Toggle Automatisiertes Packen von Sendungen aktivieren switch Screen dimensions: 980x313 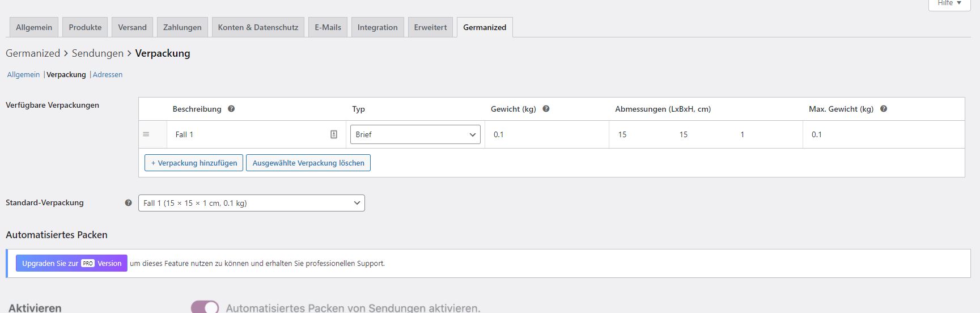pyautogui.click(x=205, y=307)
